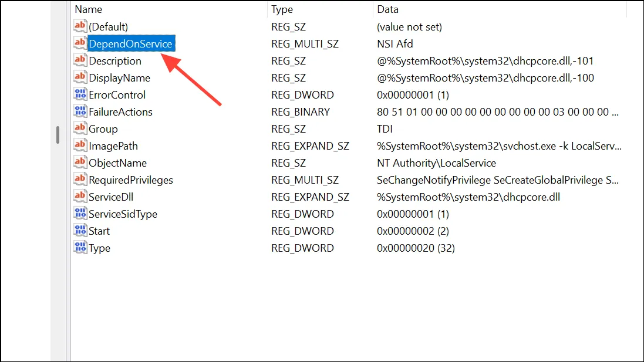Click the string icon beside ImagePath
Screen dimensions: 644x362
pos(80,146)
